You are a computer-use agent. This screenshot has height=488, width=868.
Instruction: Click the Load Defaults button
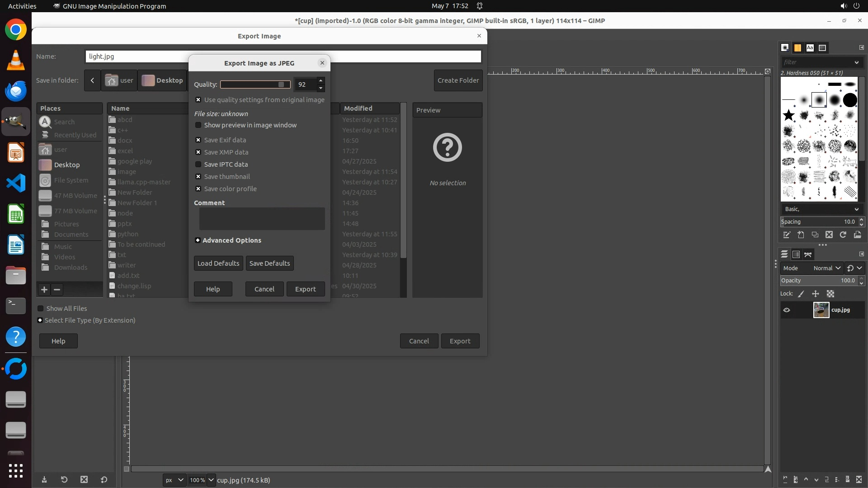tap(218, 263)
